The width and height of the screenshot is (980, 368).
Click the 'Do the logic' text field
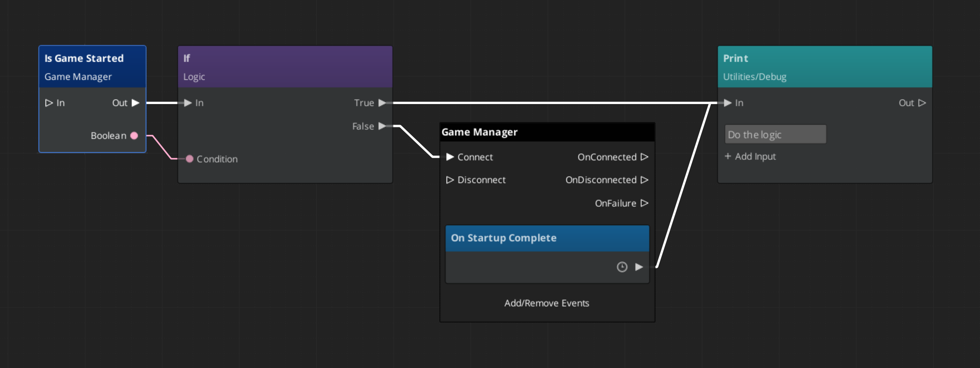pos(775,134)
